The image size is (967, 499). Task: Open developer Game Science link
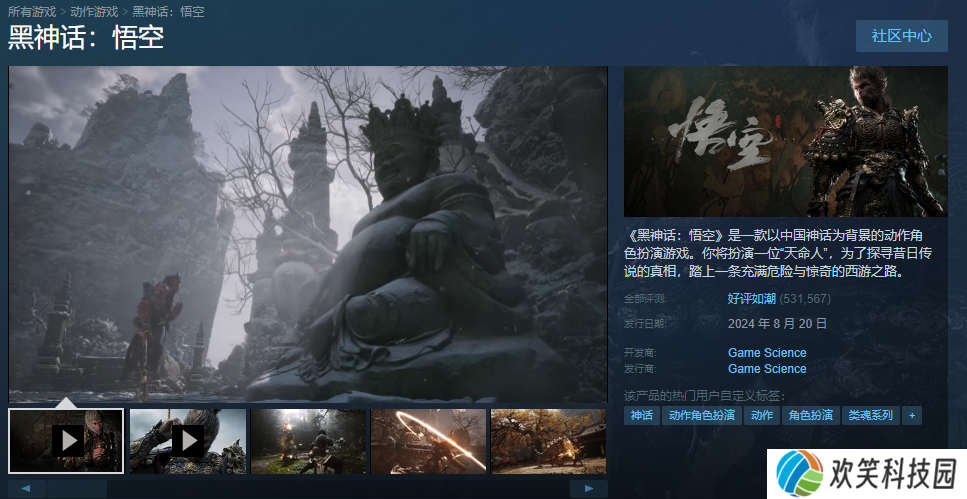[x=767, y=353]
